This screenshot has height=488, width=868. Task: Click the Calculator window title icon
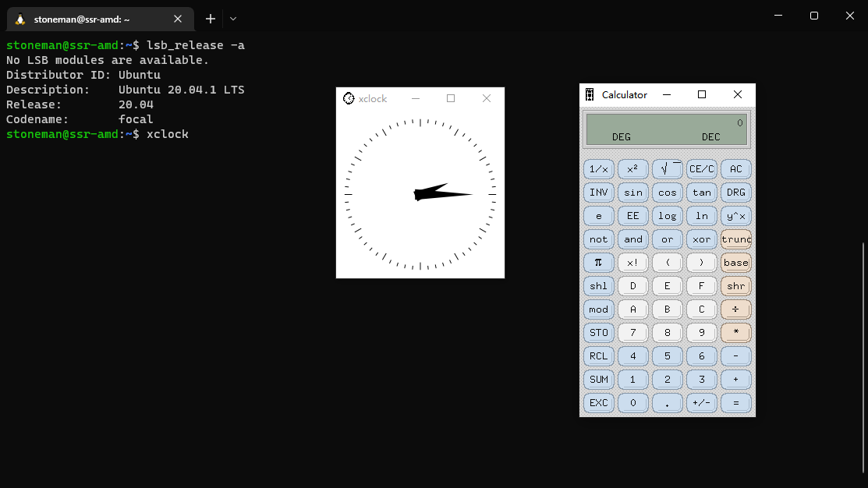click(x=590, y=94)
